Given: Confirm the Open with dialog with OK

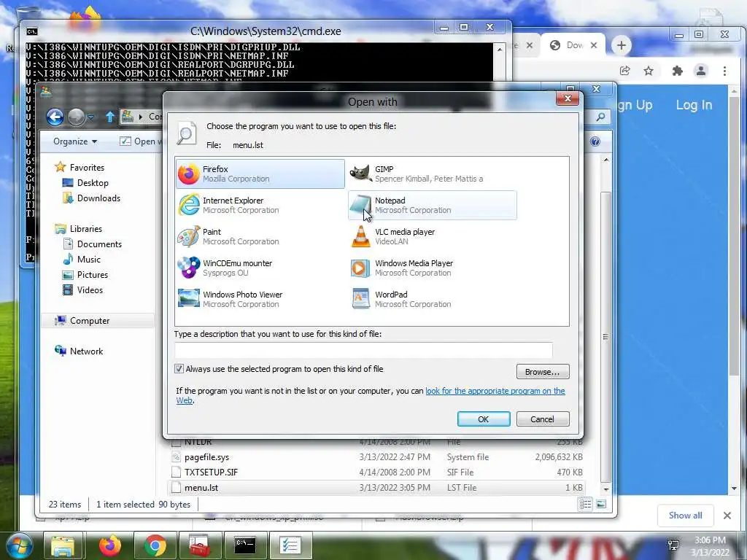Looking at the screenshot, I should tap(484, 419).
